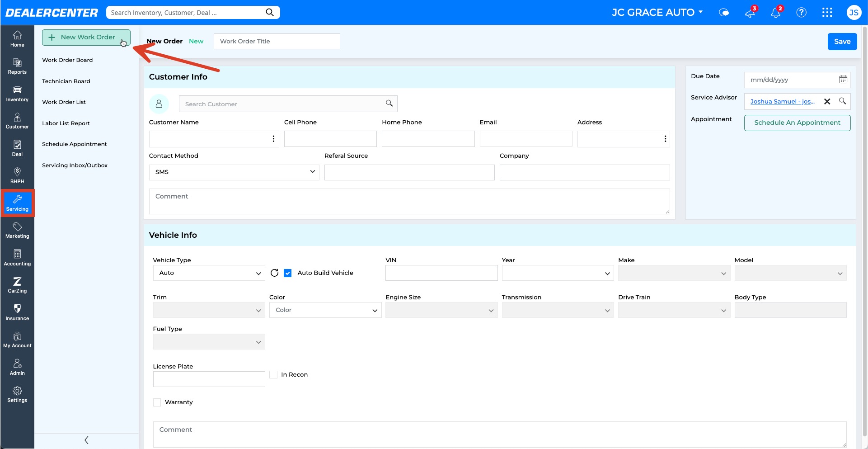Open the apps grid icon
The height and width of the screenshot is (449, 868).
pos(827,13)
